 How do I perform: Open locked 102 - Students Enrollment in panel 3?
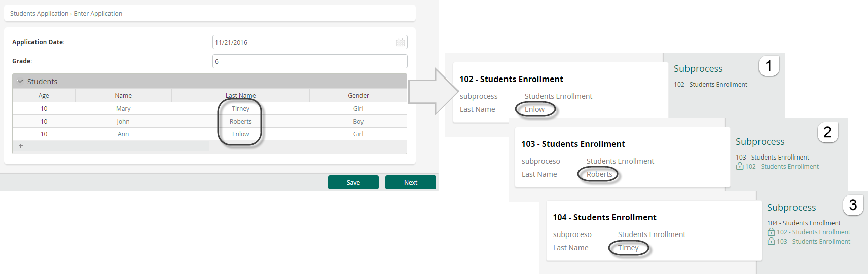click(813, 232)
